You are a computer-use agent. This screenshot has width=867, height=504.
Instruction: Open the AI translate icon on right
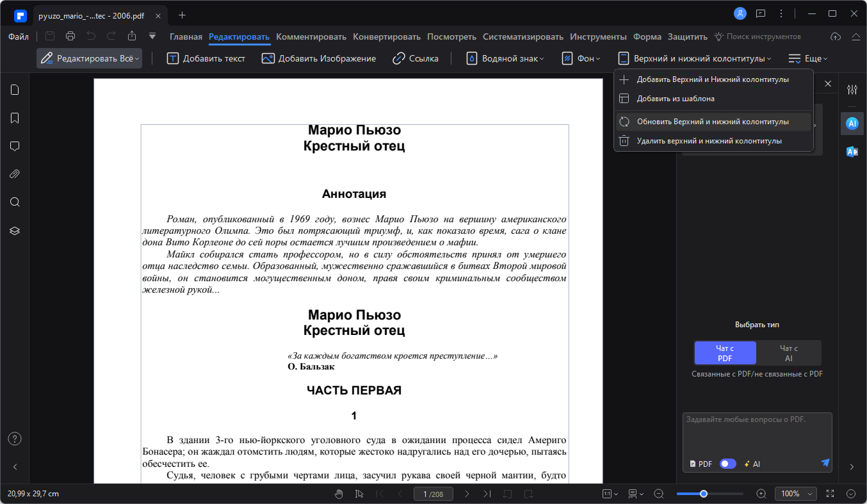(852, 152)
